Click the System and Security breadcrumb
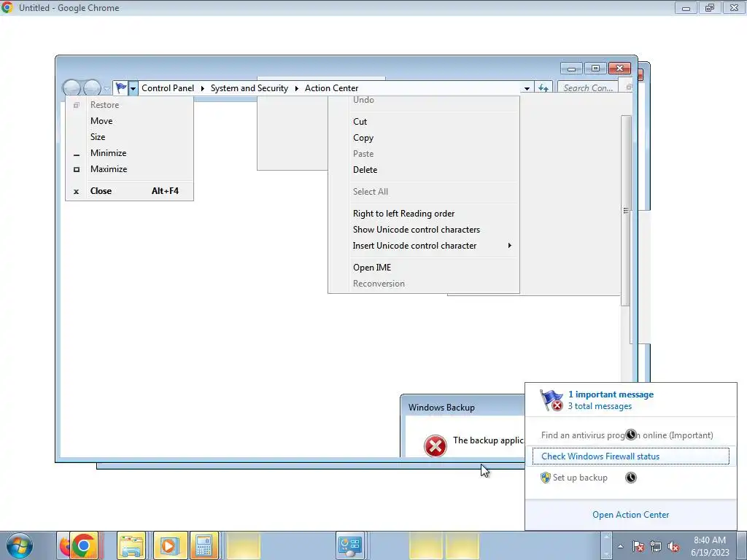Screen dimensions: 747x560 pos(249,88)
